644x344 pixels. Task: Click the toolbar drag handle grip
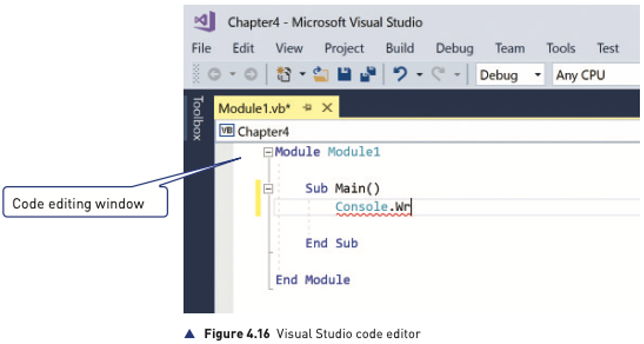point(196,74)
